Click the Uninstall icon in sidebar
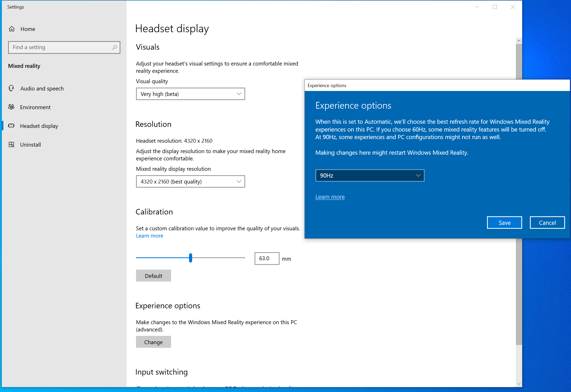 pyautogui.click(x=11, y=145)
